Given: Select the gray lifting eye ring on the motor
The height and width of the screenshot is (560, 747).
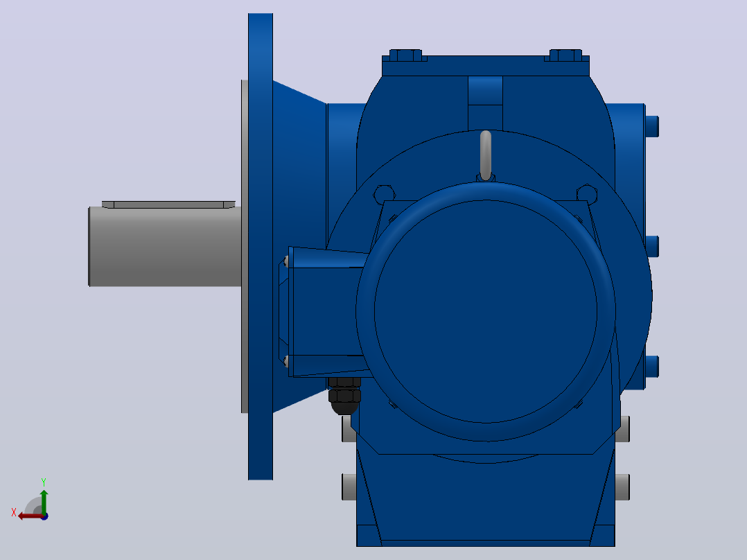Looking at the screenshot, I should pyautogui.click(x=486, y=156).
